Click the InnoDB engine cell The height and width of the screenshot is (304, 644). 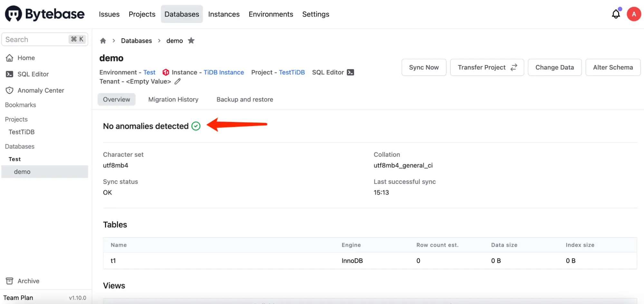(x=352, y=261)
